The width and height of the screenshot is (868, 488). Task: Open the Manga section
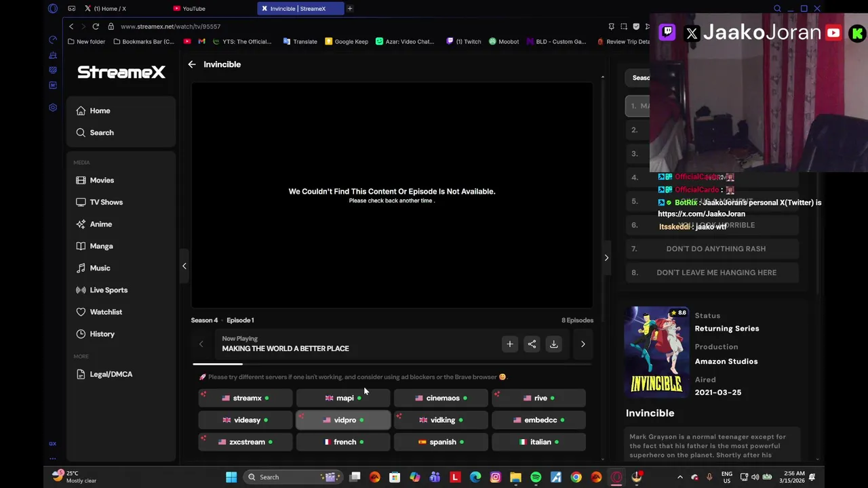(x=121, y=246)
